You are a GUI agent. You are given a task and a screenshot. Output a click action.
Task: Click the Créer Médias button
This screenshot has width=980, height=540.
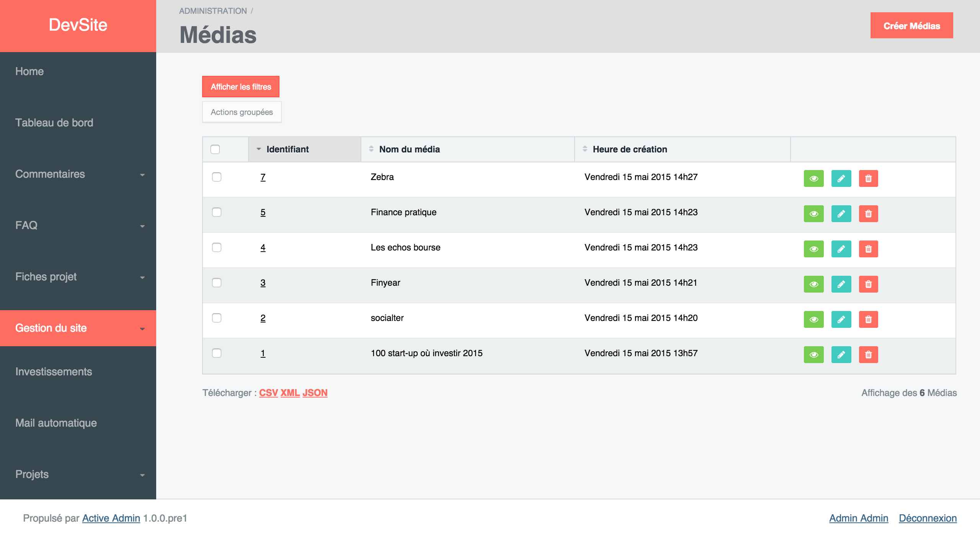(x=911, y=26)
